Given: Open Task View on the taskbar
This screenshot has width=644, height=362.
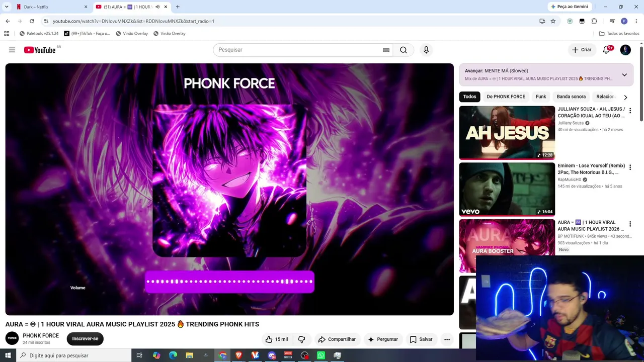Looking at the screenshot, I should tap(139, 355).
